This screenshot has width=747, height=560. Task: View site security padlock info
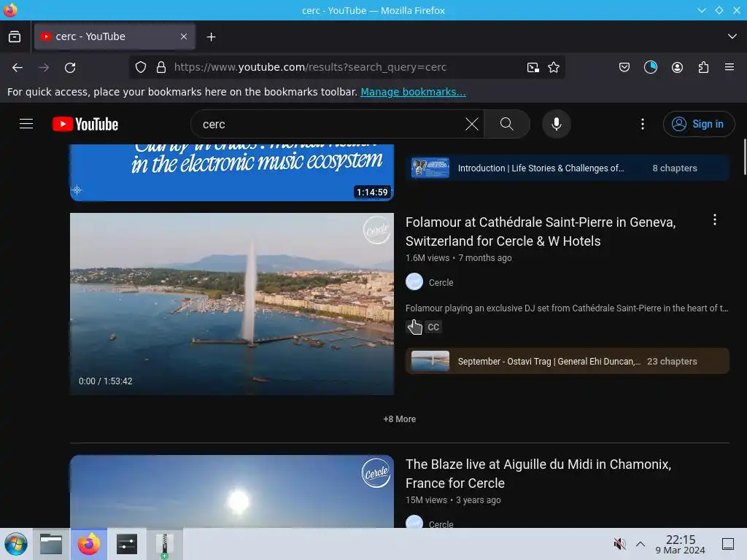161,68
